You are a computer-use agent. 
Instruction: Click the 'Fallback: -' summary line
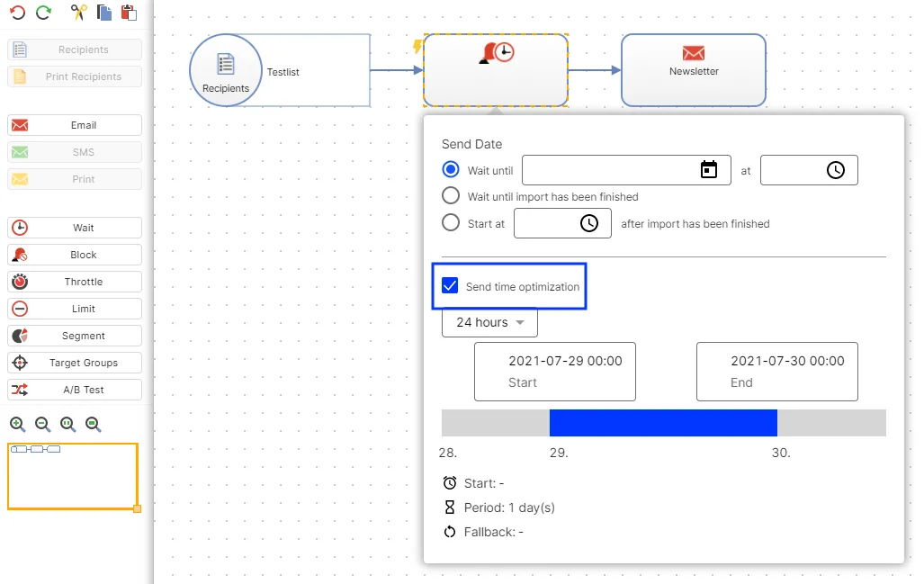click(x=482, y=532)
